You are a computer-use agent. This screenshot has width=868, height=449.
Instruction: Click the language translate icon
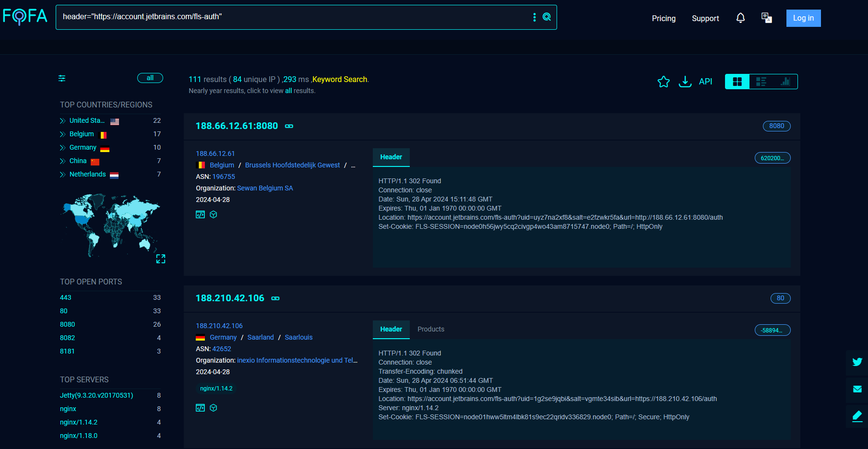(x=767, y=18)
